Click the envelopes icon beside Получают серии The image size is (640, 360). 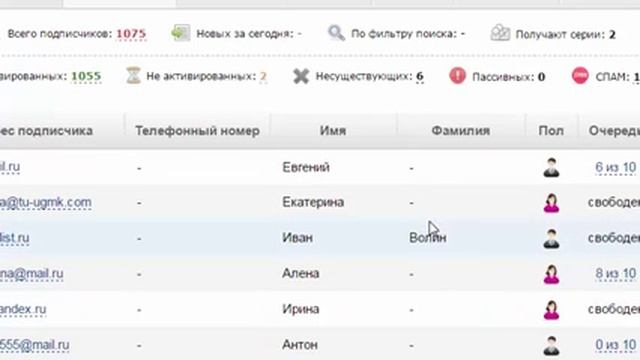pyautogui.click(x=500, y=33)
